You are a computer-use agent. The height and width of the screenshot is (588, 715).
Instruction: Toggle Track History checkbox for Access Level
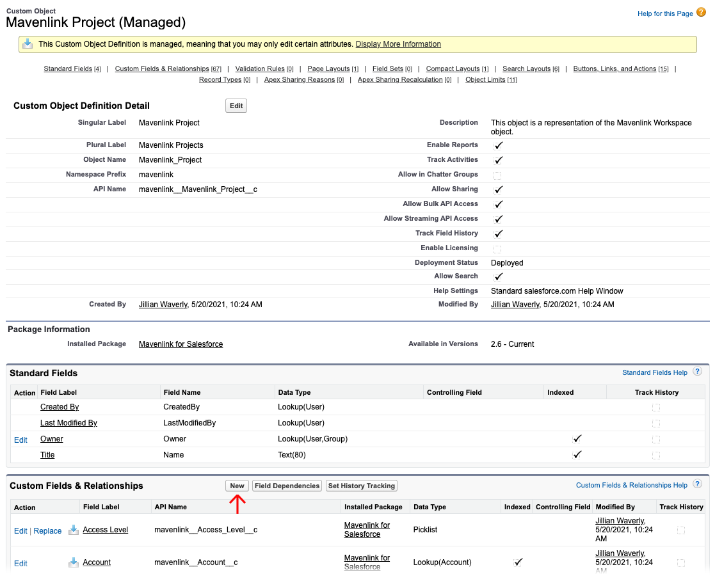pyautogui.click(x=681, y=530)
